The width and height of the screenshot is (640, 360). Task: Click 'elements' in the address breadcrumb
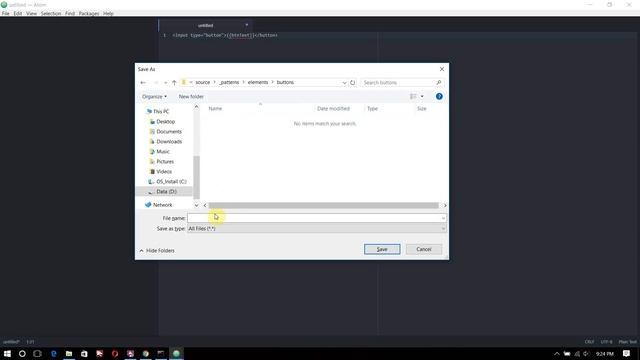pos(258,82)
